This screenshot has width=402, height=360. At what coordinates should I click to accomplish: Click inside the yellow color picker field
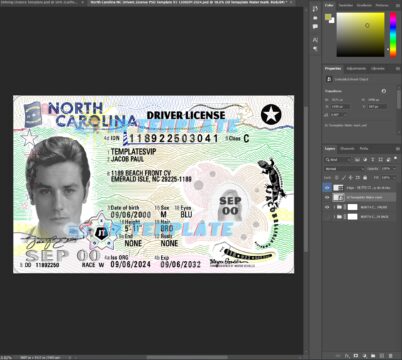[360, 35]
